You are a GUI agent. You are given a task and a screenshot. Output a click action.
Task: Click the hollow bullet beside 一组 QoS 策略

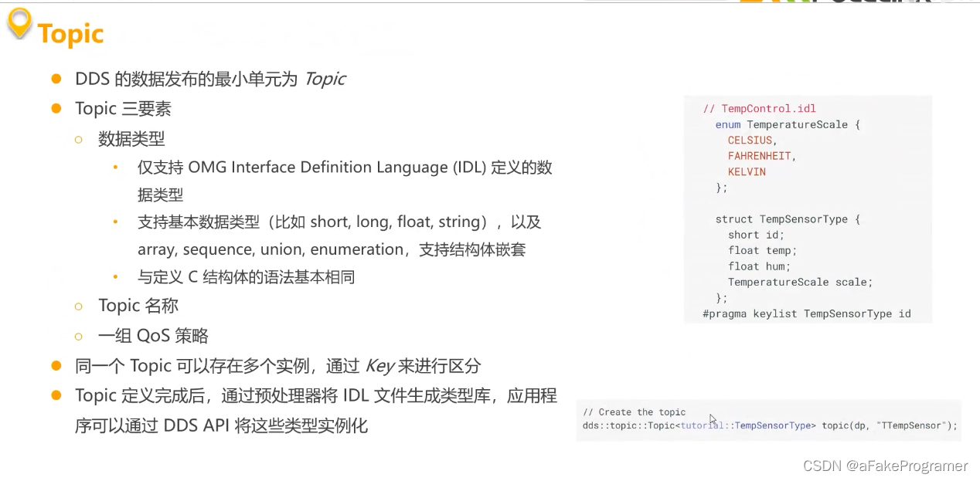[x=78, y=336]
